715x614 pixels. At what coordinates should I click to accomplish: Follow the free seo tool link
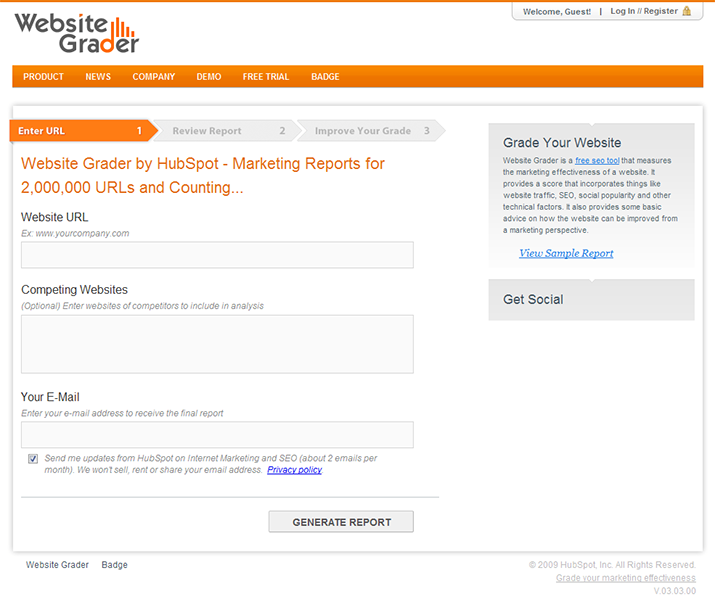tap(597, 160)
